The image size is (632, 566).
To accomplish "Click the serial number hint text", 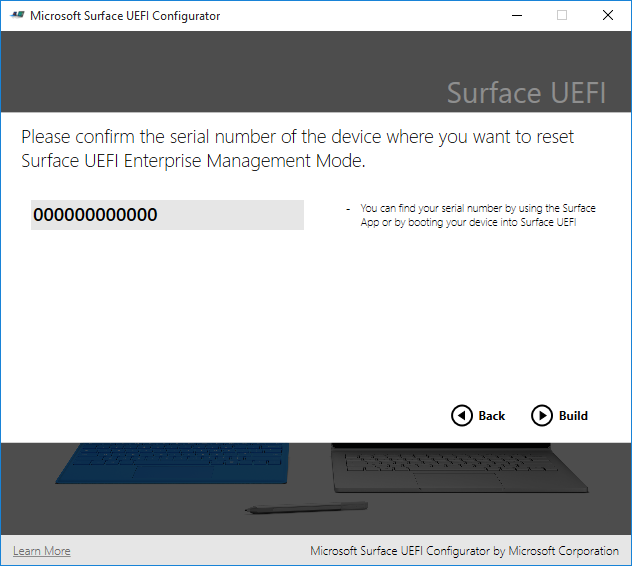I will 478,215.
